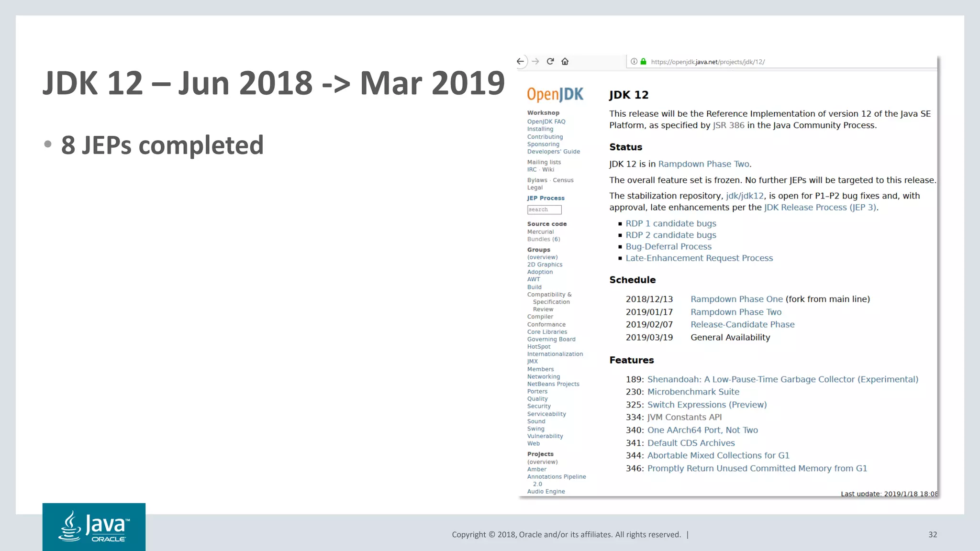The height and width of the screenshot is (551, 980).
Task: Open Adoption group link
Action: tap(540, 272)
